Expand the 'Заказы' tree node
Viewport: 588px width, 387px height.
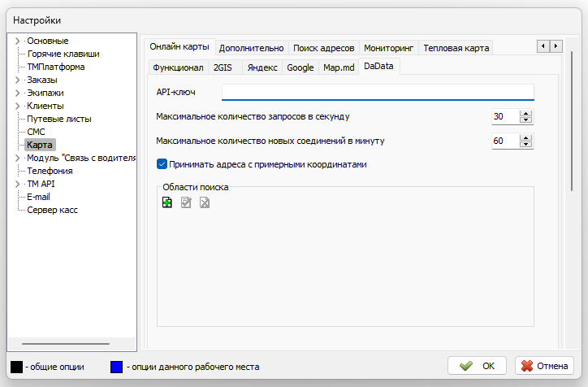[17, 80]
